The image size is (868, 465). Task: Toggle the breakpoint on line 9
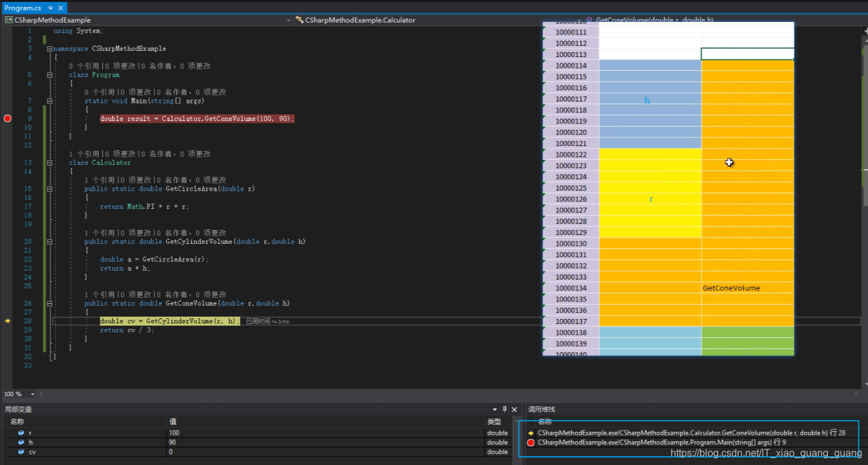(x=8, y=118)
